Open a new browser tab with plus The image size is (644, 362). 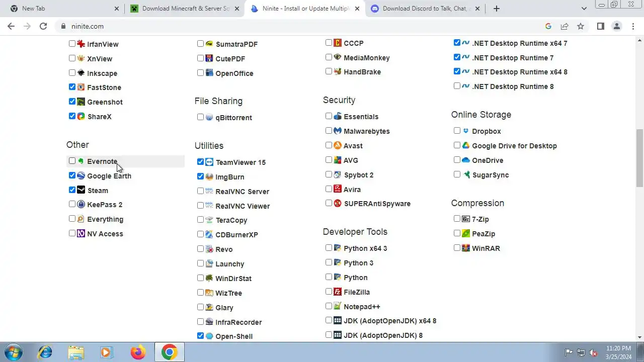coord(497,9)
